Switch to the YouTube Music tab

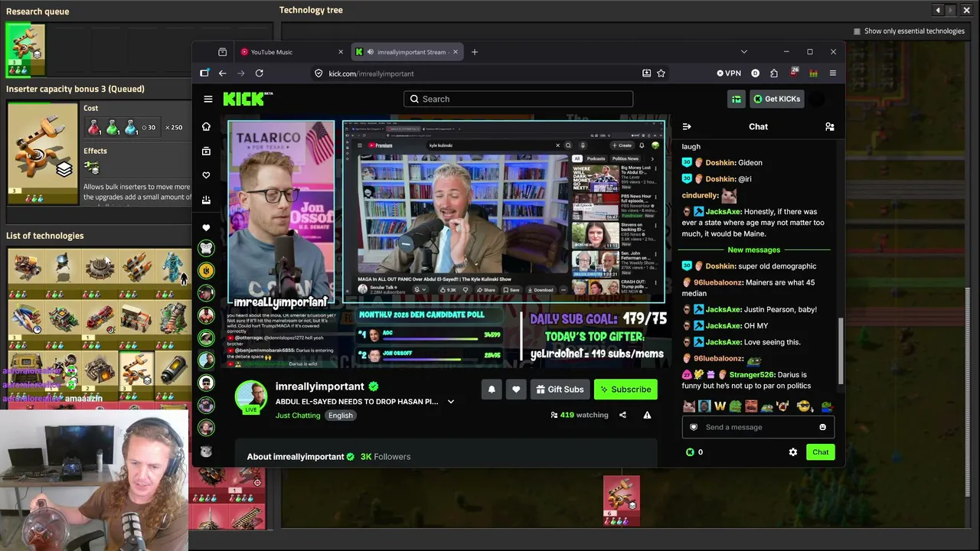coord(291,52)
